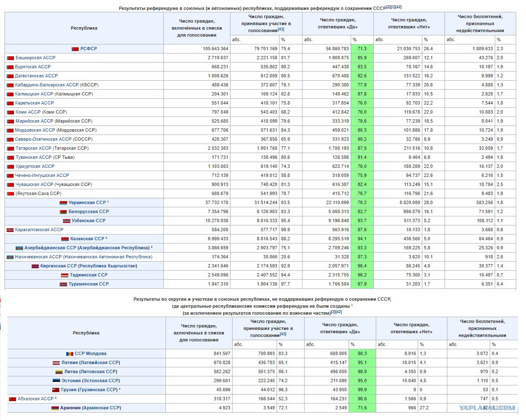Click the flag beside Нахичеванская АССР

pos(10,257)
